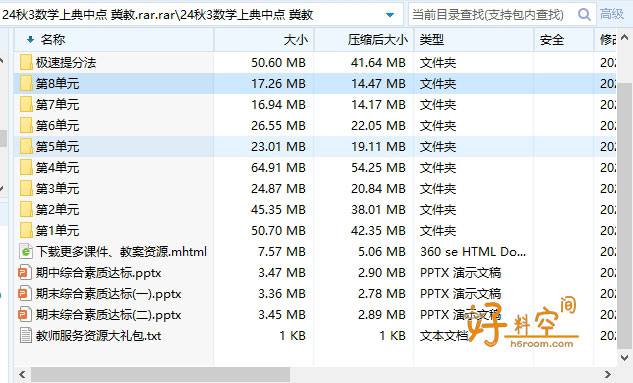Viewport: 633px width, 383px height.
Task: Click the vertical scrollbar up arrow
Action: [624, 37]
